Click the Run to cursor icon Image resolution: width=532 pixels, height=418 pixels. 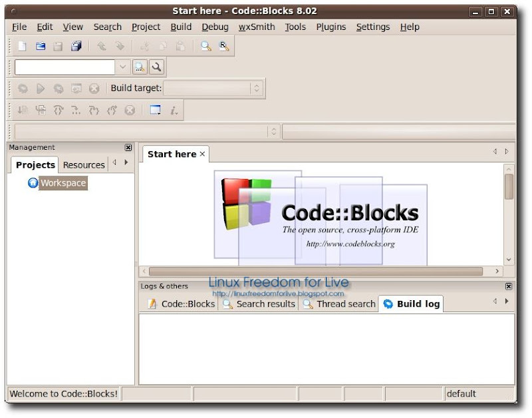click(x=41, y=110)
